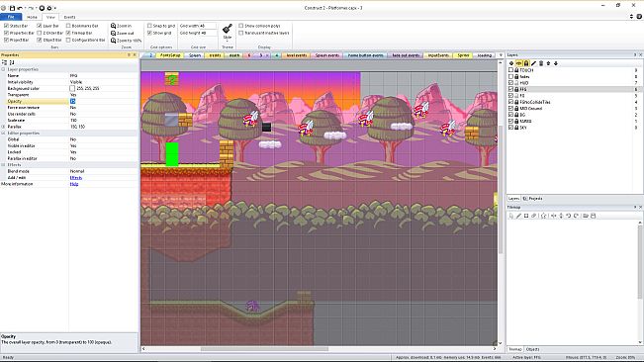Enable Translucent inactive layers checkbox
This screenshot has height=362, width=644.
[241, 33]
